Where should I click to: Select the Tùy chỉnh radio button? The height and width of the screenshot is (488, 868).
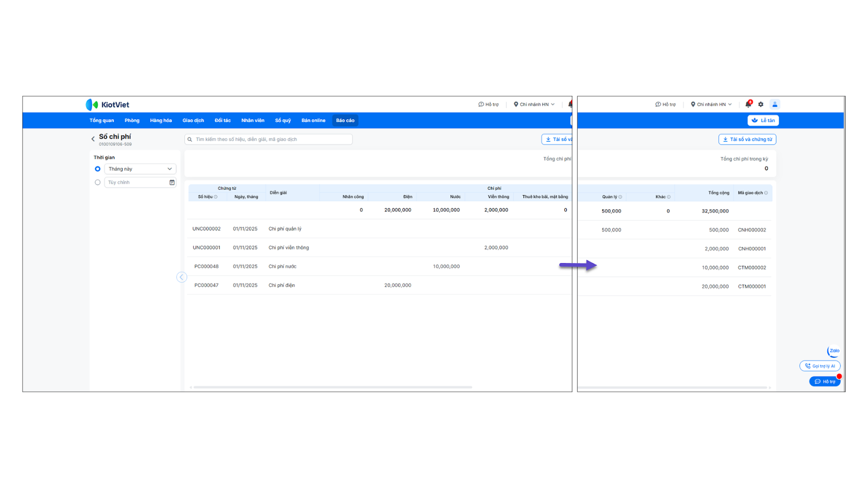[x=98, y=183]
